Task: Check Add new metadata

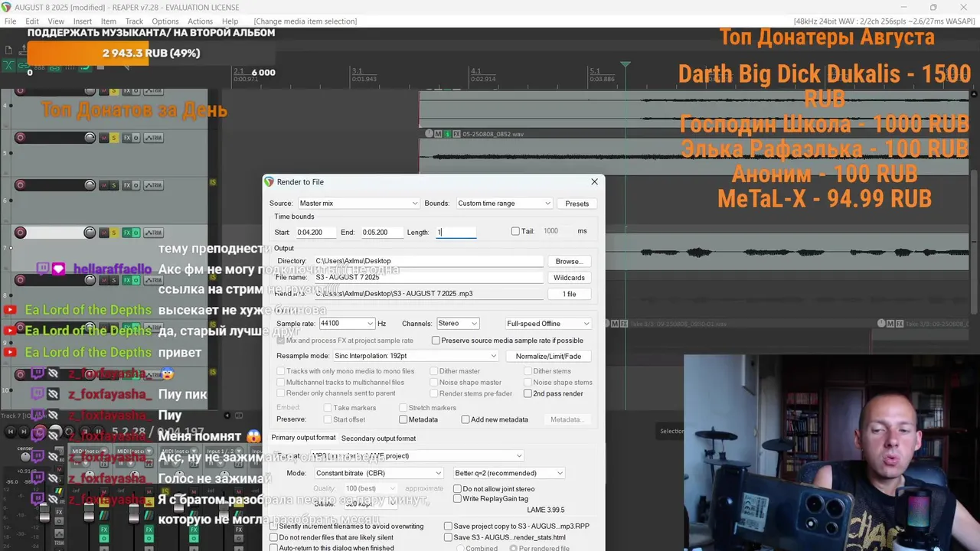Action: pyautogui.click(x=465, y=419)
